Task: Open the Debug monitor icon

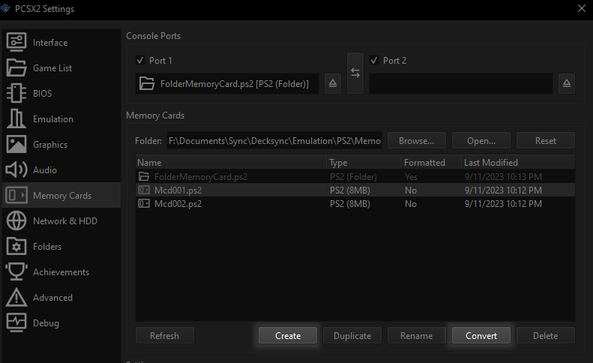Action: [16, 323]
